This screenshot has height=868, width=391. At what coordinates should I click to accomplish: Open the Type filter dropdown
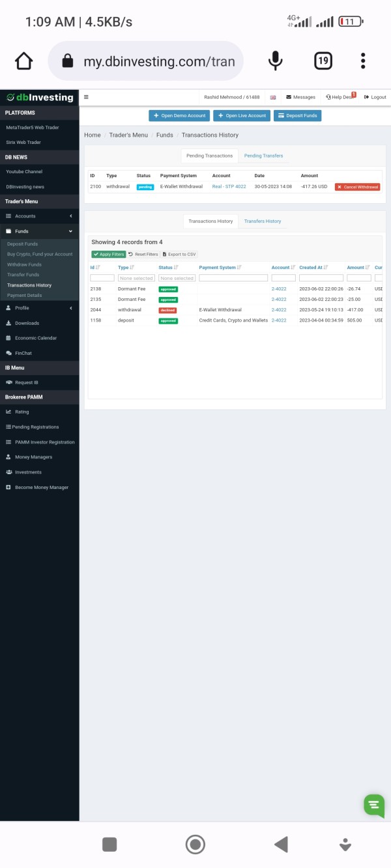coord(136,278)
